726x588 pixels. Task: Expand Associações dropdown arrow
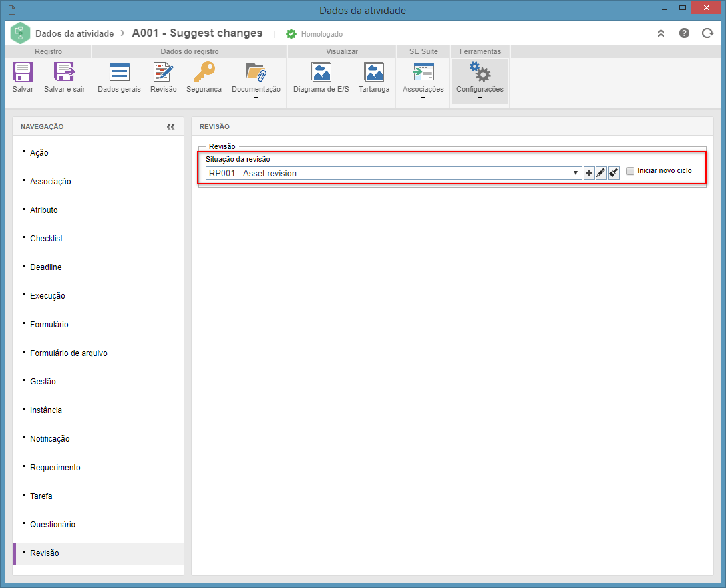coord(423,98)
